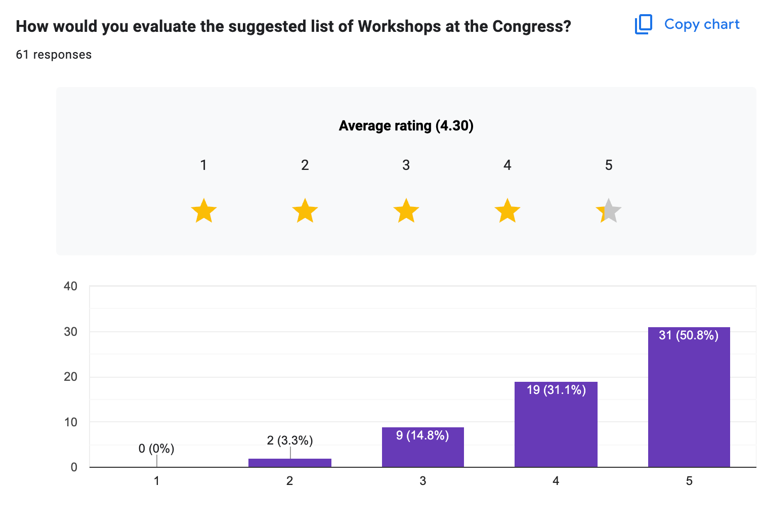Click the "9 (14.8%)" bar label
The width and height of the screenshot is (762, 532).
pos(422,435)
